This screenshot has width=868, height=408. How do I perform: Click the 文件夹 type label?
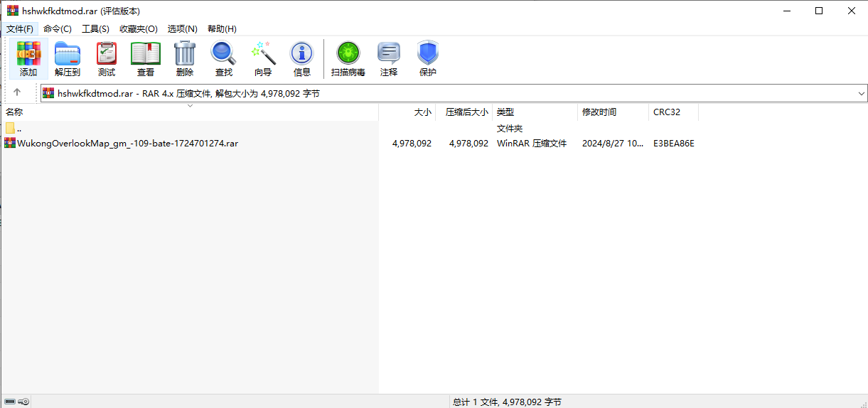pos(510,129)
